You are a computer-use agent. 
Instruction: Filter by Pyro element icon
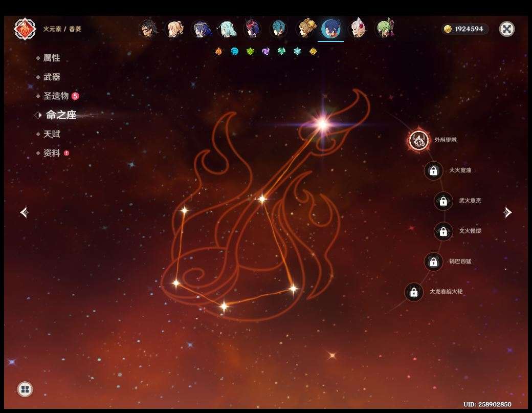pos(219,51)
